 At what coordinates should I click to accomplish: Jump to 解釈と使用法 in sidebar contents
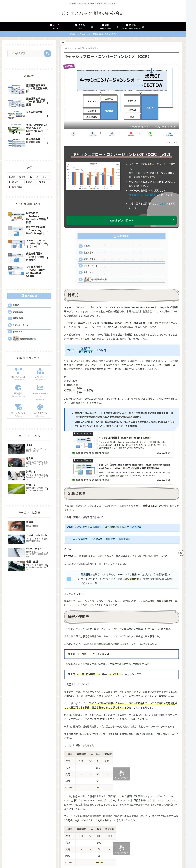[19, 318]
